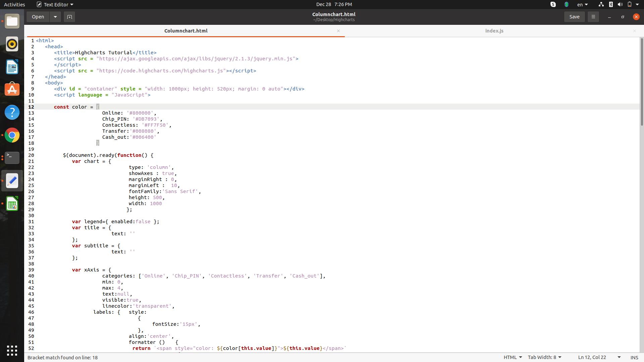The height and width of the screenshot is (362, 644).
Task: Click 'Contactless' in the categories array
Action: pos(227,276)
